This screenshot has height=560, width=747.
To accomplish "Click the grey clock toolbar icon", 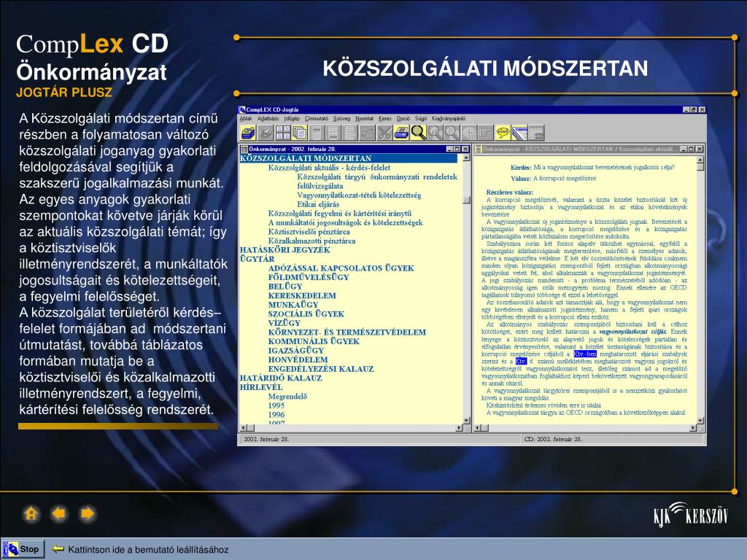I will point(469,133).
